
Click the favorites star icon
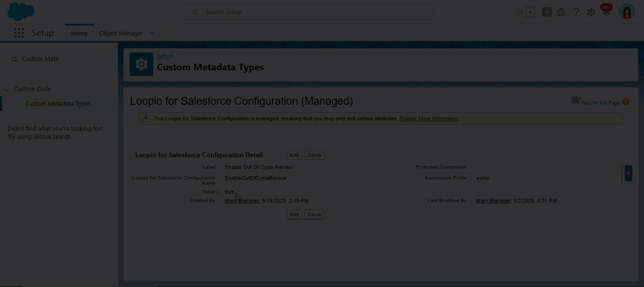[x=521, y=12]
